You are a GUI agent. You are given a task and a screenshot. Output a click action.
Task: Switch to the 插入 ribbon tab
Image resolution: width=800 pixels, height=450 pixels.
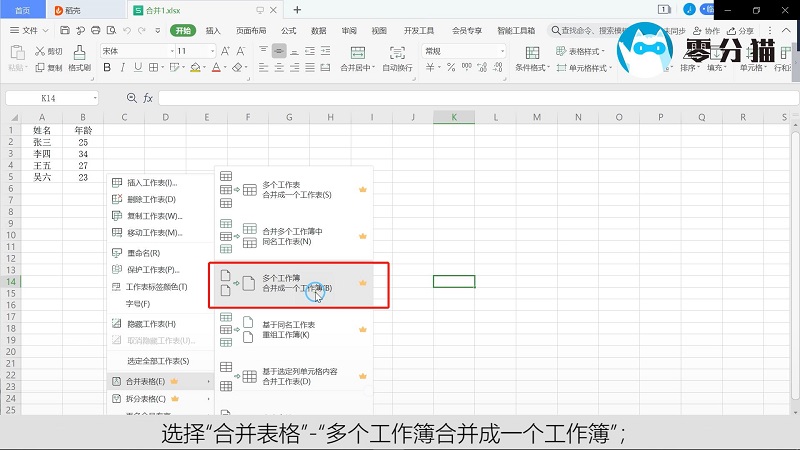pos(213,31)
